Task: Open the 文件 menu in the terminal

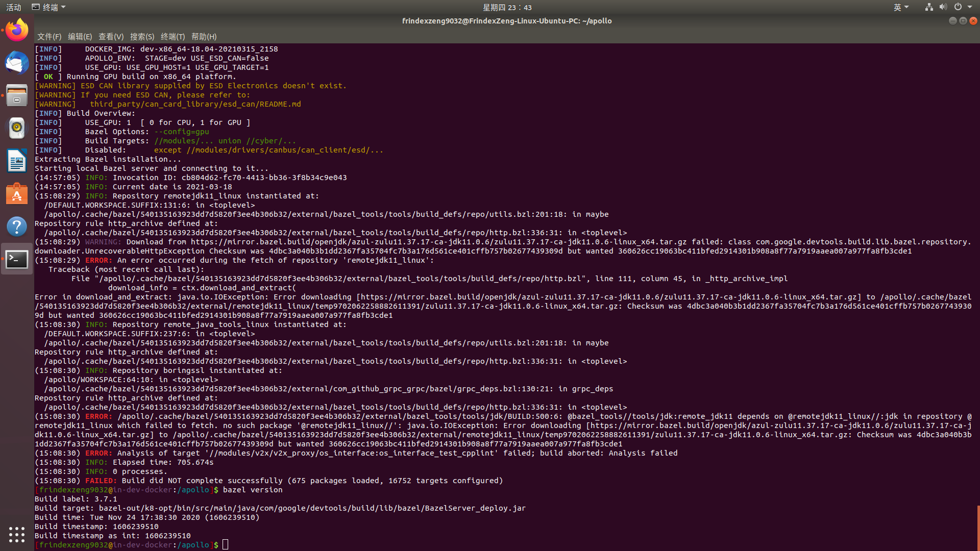Action: [x=48, y=36]
